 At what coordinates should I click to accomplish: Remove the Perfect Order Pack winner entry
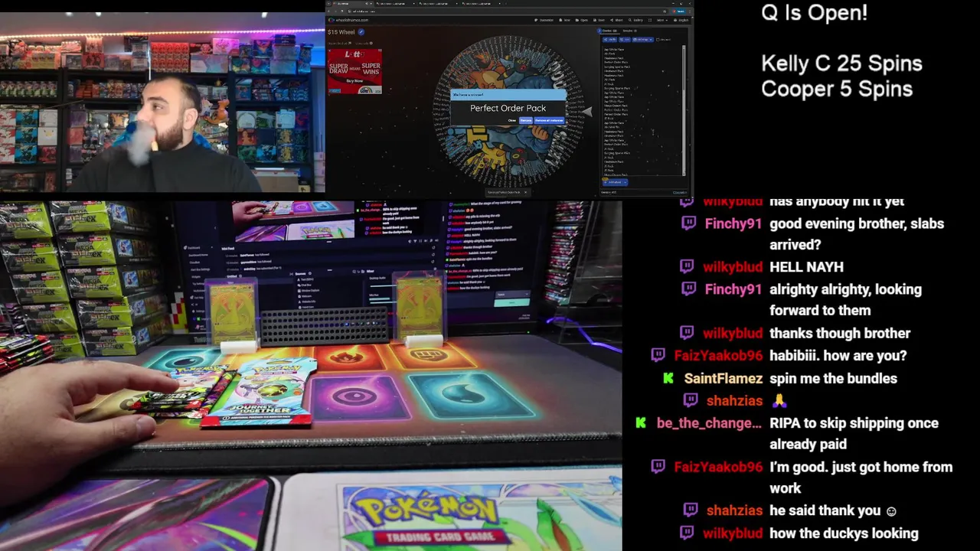click(x=526, y=120)
